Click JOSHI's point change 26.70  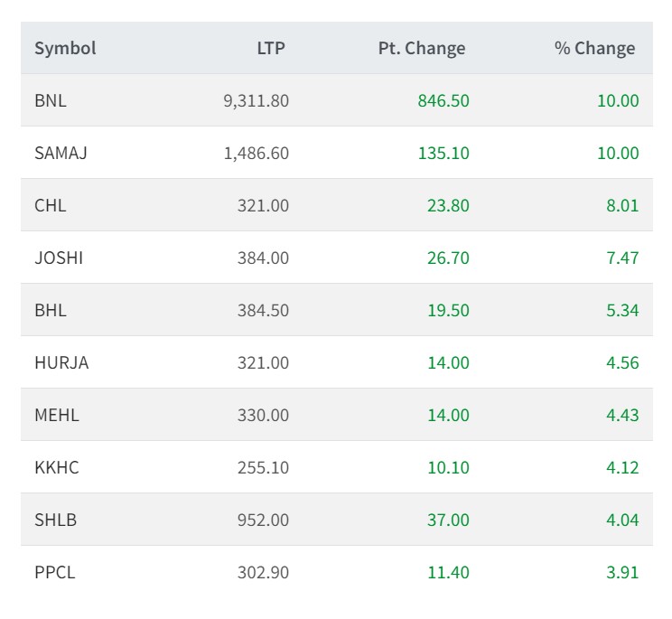point(448,258)
